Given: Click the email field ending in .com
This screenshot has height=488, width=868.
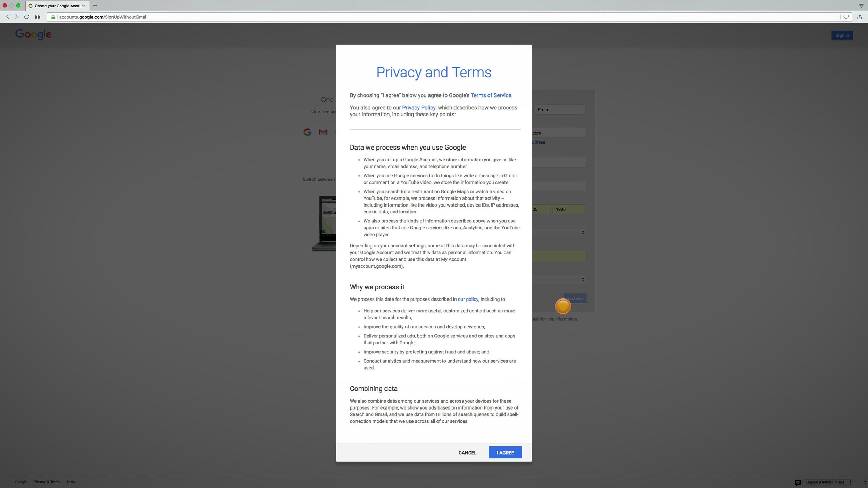Looking at the screenshot, I should tap(559, 133).
